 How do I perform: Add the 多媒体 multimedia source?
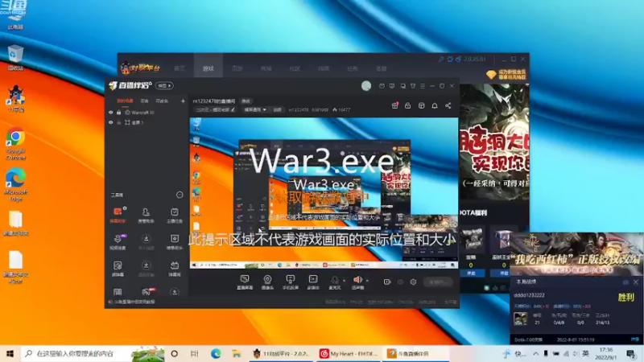click(313, 282)
